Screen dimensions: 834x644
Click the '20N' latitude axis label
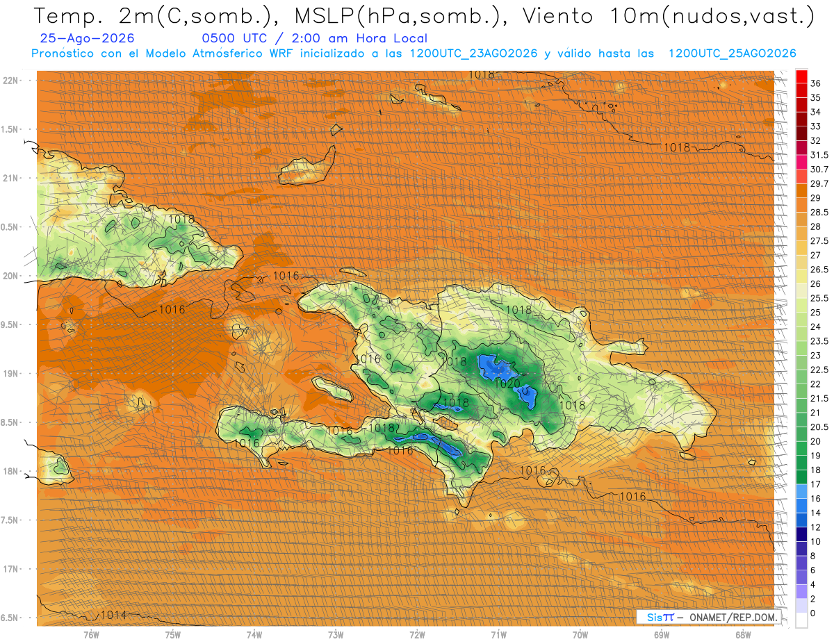(11, 276)
